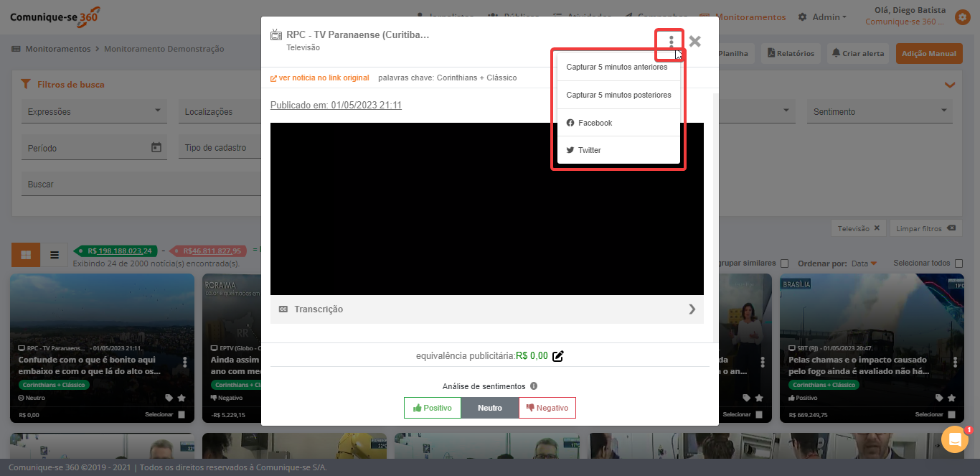This screenshot has width=980, height=476.
Task: Click the Criar alerta button
Action: (858, 53)
